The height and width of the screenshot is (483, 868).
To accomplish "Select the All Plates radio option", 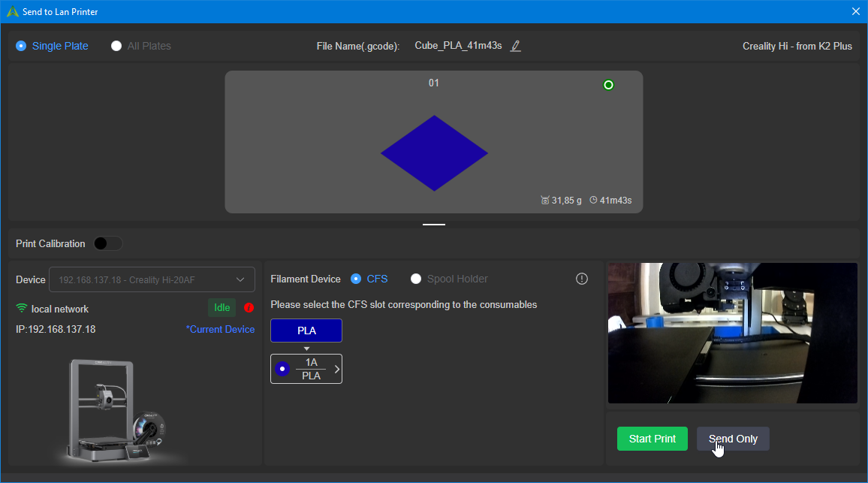I will click(x=141, y=46).
